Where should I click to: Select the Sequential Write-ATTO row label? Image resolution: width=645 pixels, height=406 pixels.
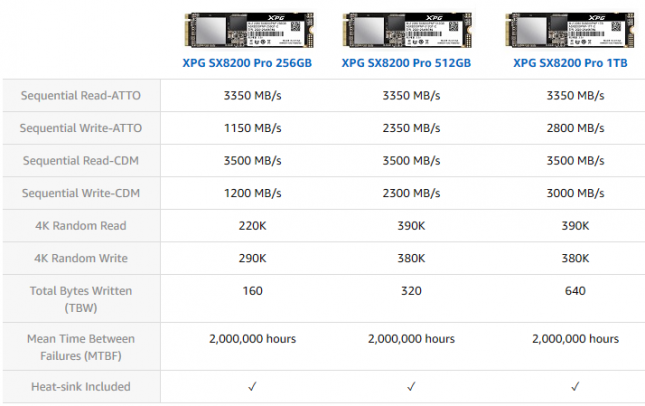81,128
